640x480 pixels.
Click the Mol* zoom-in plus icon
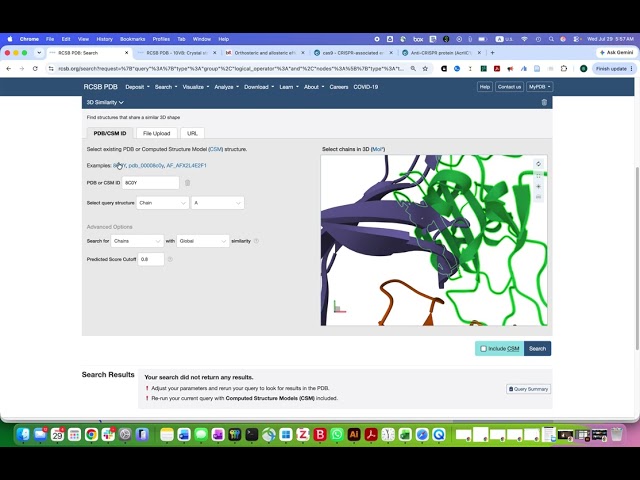pos(538,187)
